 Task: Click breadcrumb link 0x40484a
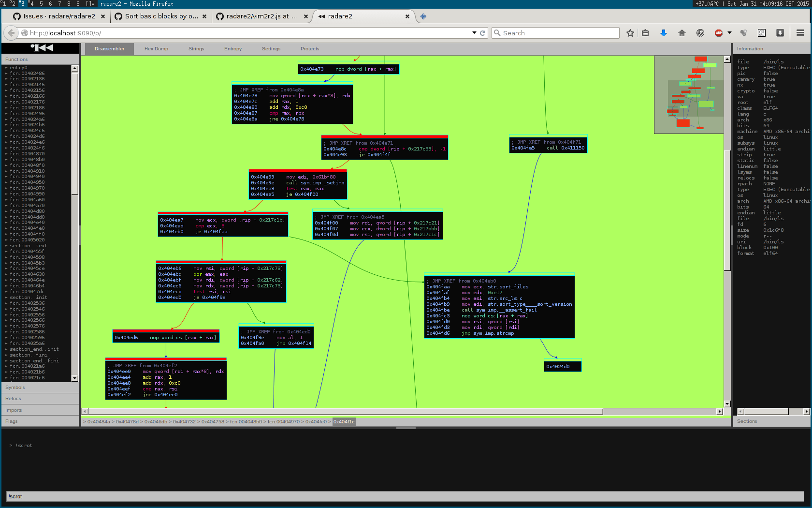pos(99,422)
